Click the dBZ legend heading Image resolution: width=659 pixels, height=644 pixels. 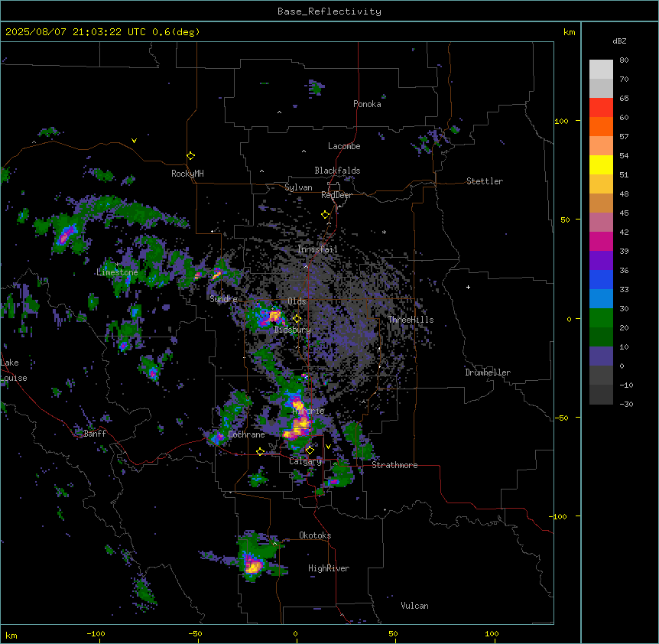click(619, 41)
